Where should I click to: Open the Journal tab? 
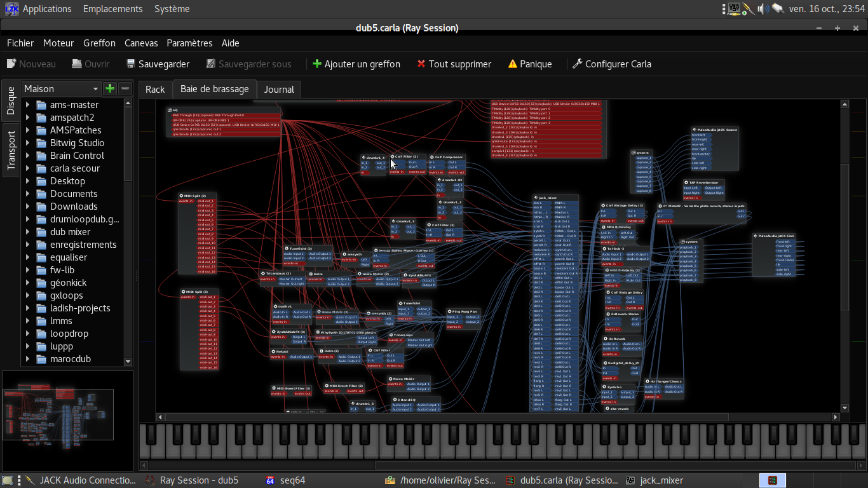click(279, 90)
